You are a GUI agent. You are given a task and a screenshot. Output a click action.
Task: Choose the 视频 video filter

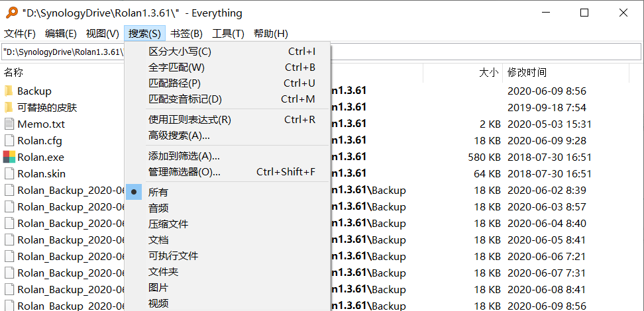227,304
